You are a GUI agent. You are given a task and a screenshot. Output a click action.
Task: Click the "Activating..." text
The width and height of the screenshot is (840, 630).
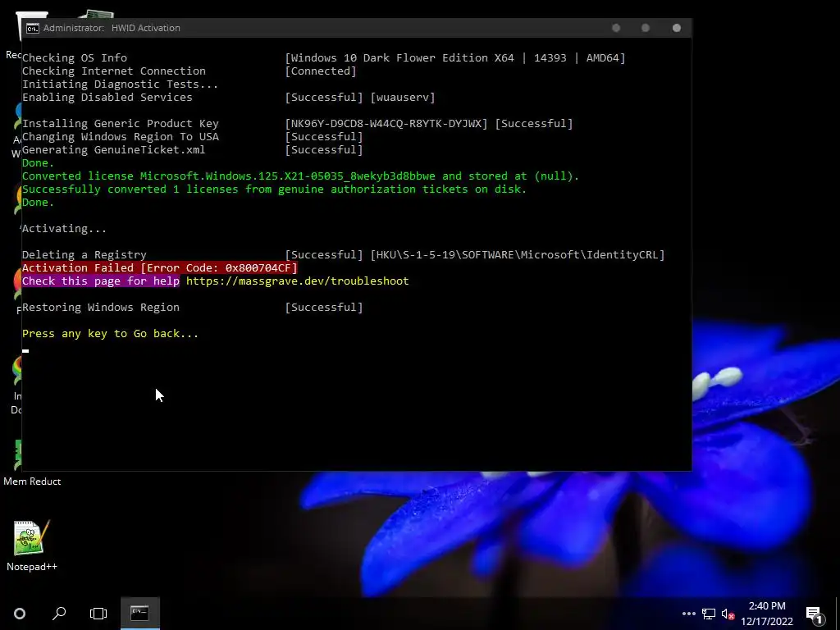pyautogui.click(x=64, y=229)
